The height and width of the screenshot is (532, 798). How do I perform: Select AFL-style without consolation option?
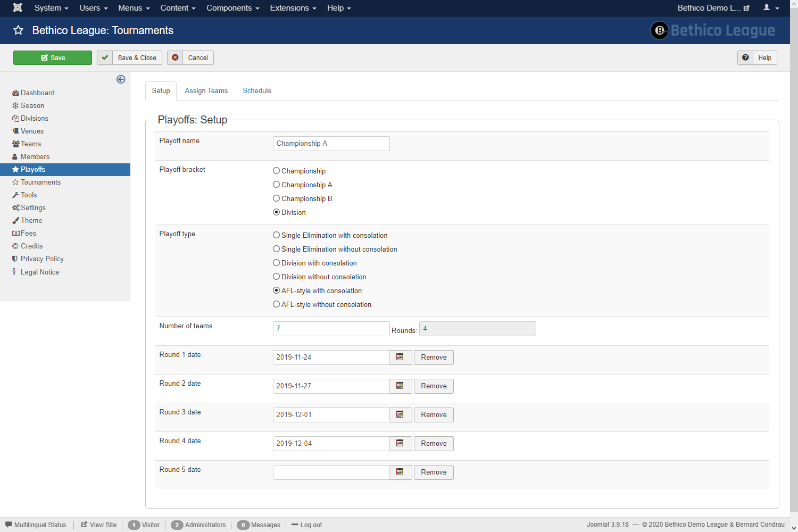tap(277, 304)
